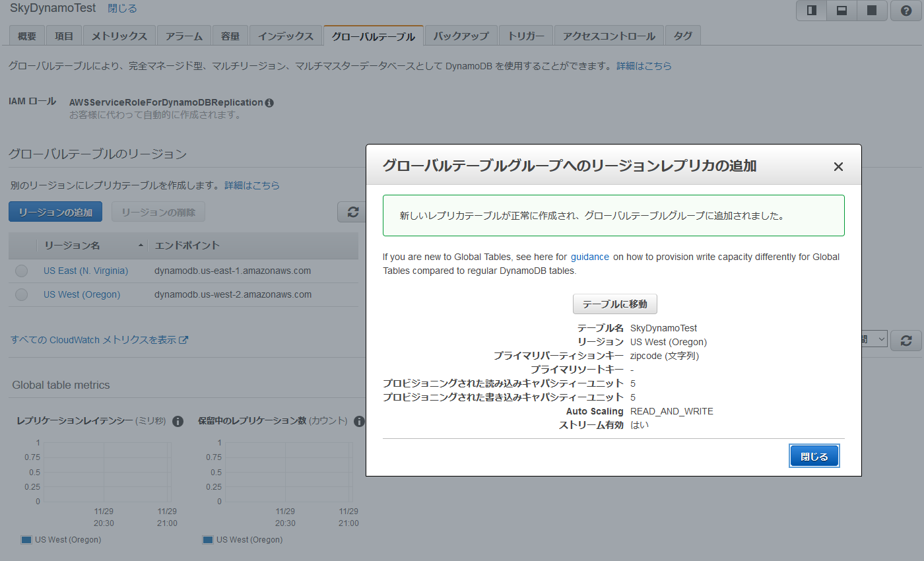
Task: Go to the トリガー tab
Action: [526, 36]
